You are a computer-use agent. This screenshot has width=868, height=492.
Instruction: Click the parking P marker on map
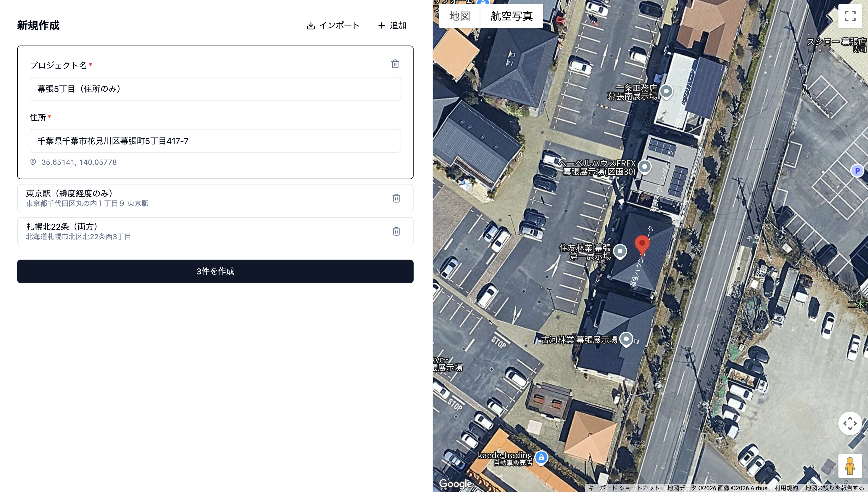857,170
